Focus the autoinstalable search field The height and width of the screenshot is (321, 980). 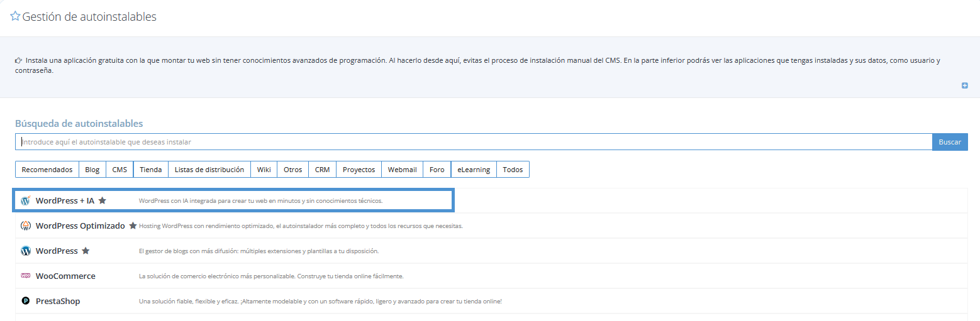pos(474,142)
